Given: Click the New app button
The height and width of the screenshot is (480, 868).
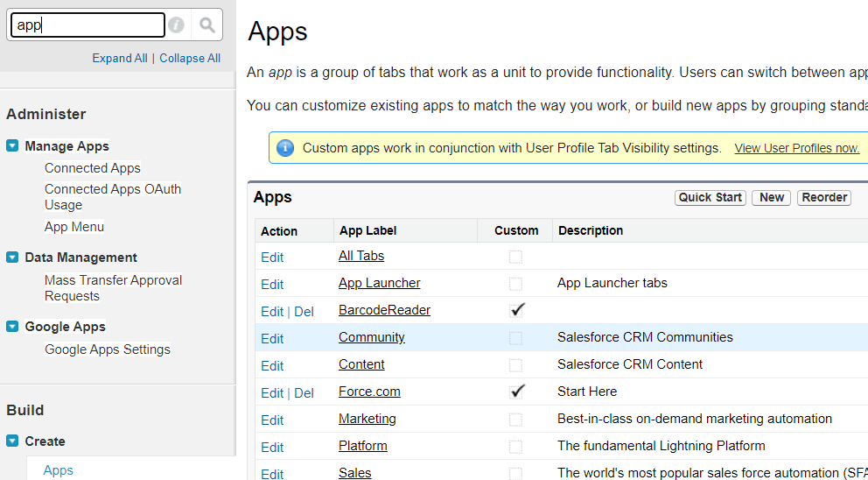Looking at the screenshot, I should coord(772,197).
